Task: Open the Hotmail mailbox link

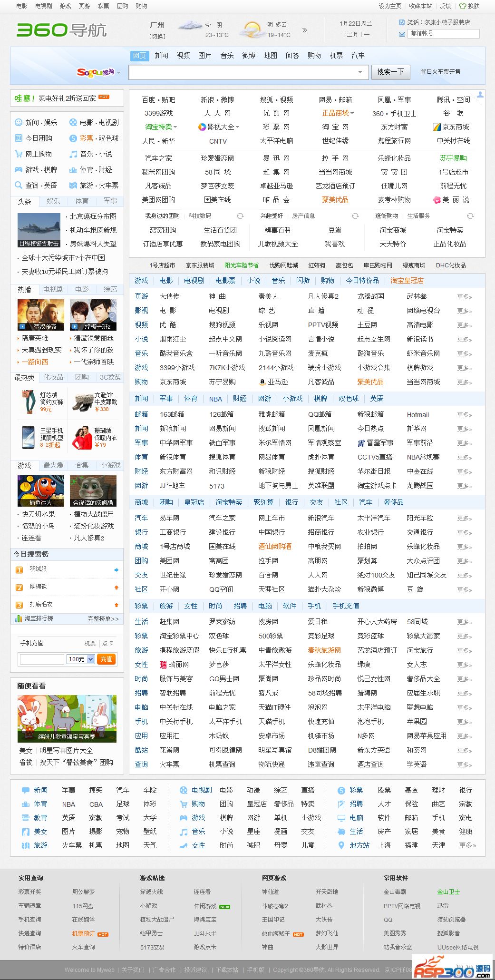Action: 418,415
